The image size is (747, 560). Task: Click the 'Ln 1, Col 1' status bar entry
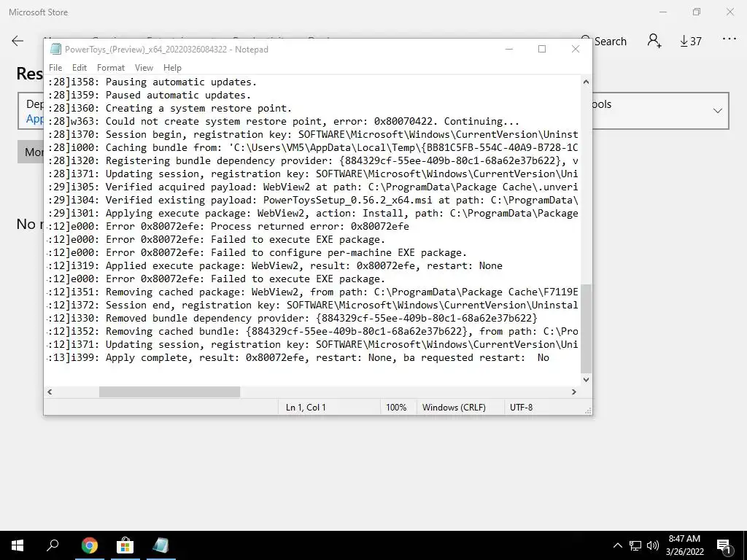pyautogui.click(x=306, y=407)
